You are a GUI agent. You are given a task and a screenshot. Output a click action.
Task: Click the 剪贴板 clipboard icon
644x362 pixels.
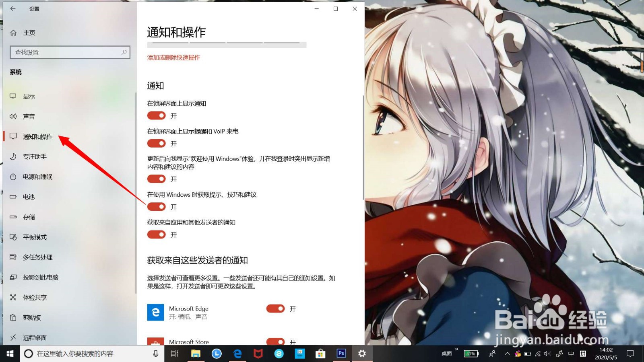tap(13, 317)
